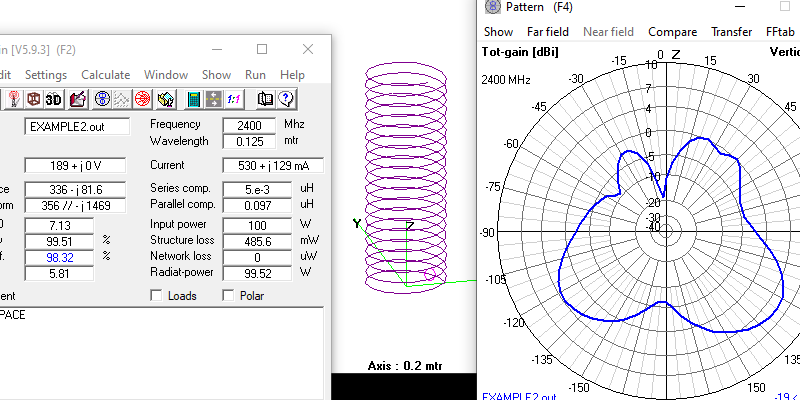This screenshot has height=400, width=800.
Task: Open the Calculate menu
Action: click(x=105, y=75)
